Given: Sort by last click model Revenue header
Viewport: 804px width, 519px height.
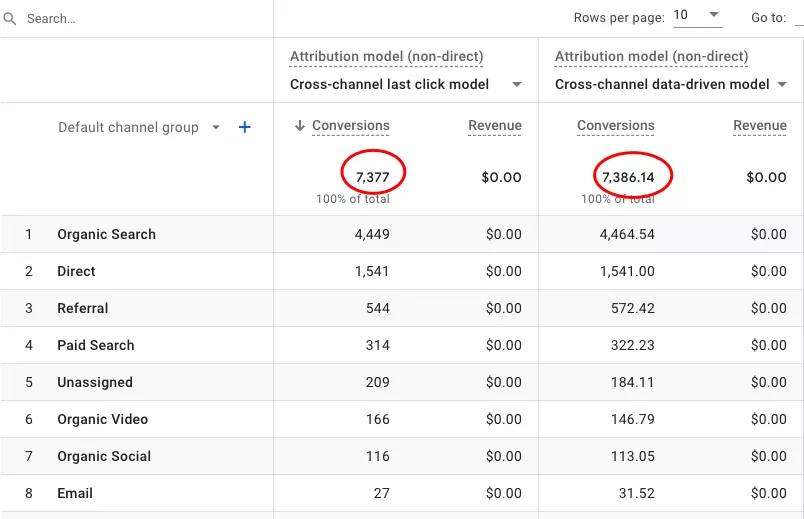Looking at the screenshot, I should pos(495,126).
